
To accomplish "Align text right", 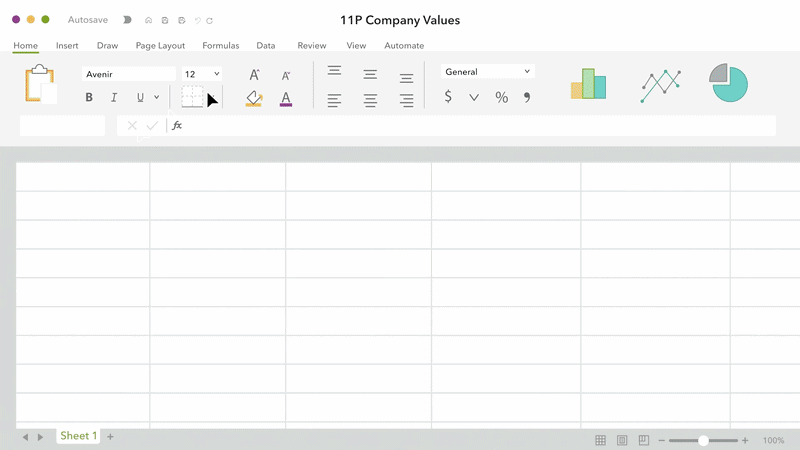I will (x=407, y=101).
